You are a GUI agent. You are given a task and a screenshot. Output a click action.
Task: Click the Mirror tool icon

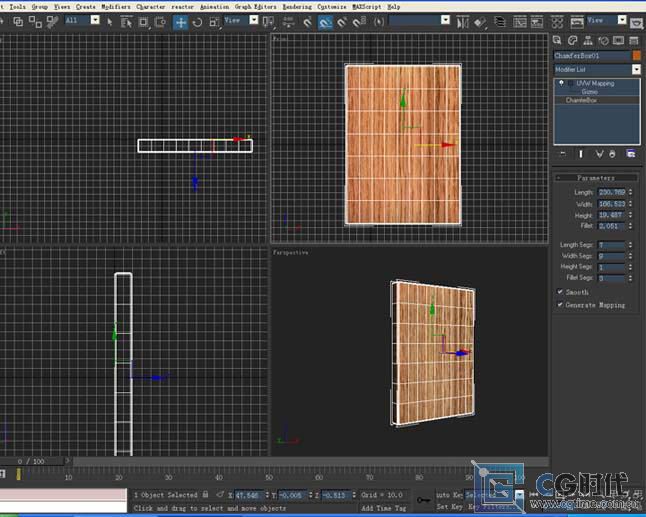(x=463, y=22)
